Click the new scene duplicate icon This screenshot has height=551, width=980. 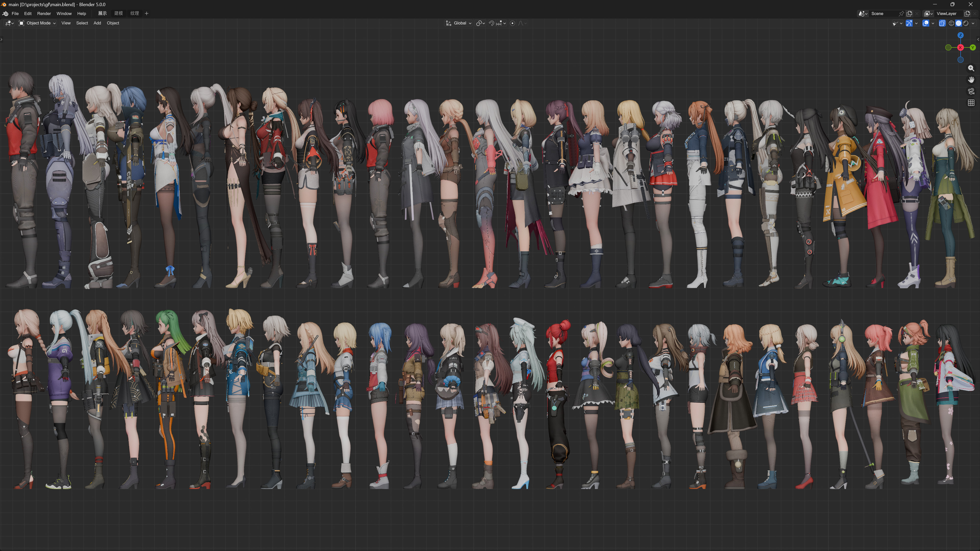coord(909,13)
